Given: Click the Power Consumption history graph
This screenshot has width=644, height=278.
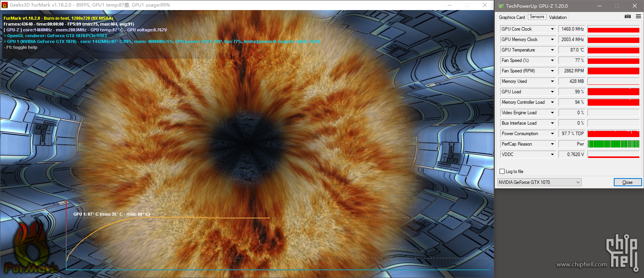Looking at the screenshot, I should coord(613,134).
